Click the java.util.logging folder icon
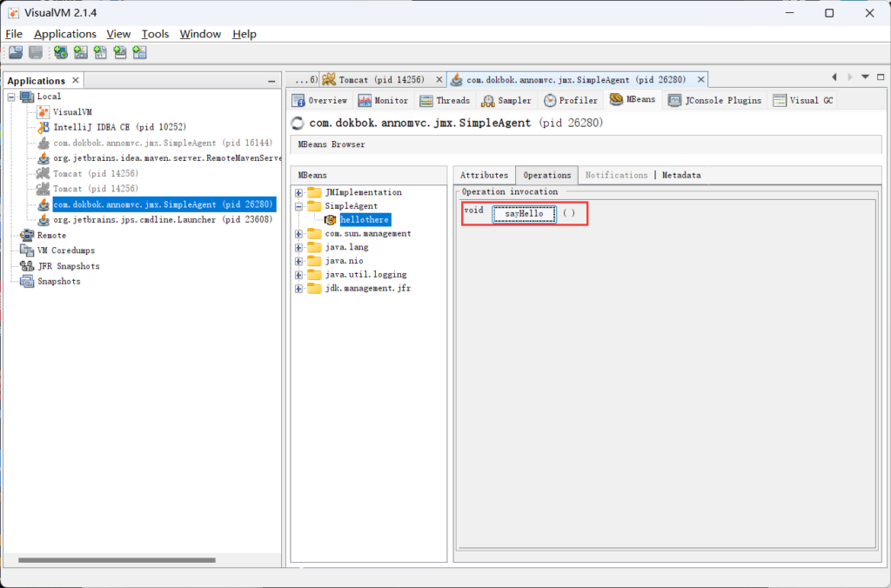Screen dimensions: 891x588 tap(314, 274)
